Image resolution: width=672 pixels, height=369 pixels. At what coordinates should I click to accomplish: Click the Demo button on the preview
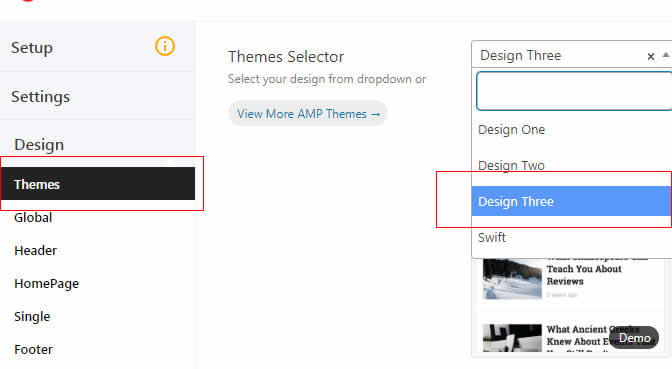point(634,338)
